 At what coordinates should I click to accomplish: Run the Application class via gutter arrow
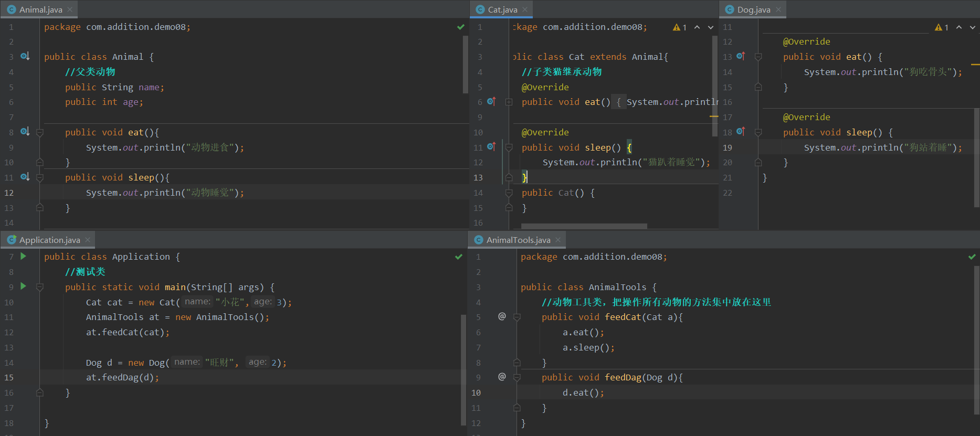click(23, 256)
